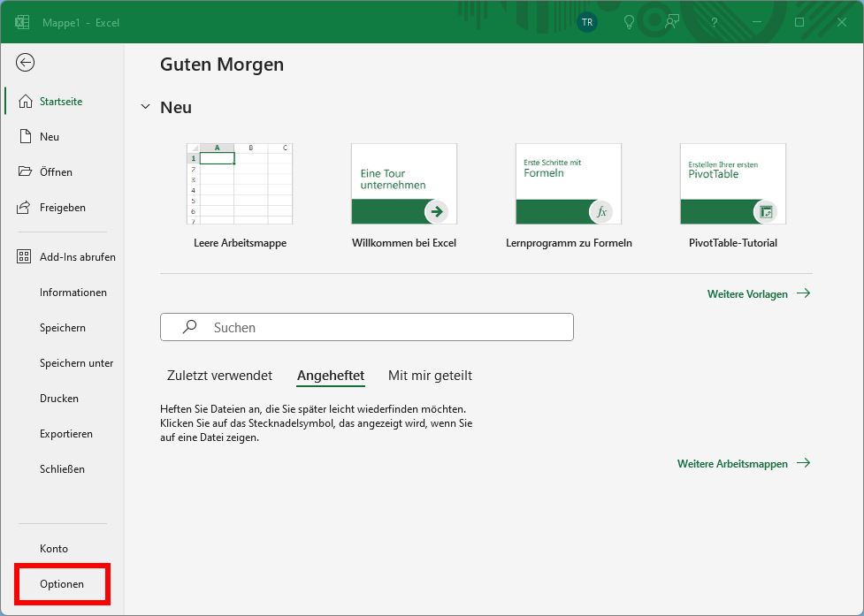This screenshot has width=864, height=616.
Task: Select Drucken in the sidebar
Action: [58, 398]
